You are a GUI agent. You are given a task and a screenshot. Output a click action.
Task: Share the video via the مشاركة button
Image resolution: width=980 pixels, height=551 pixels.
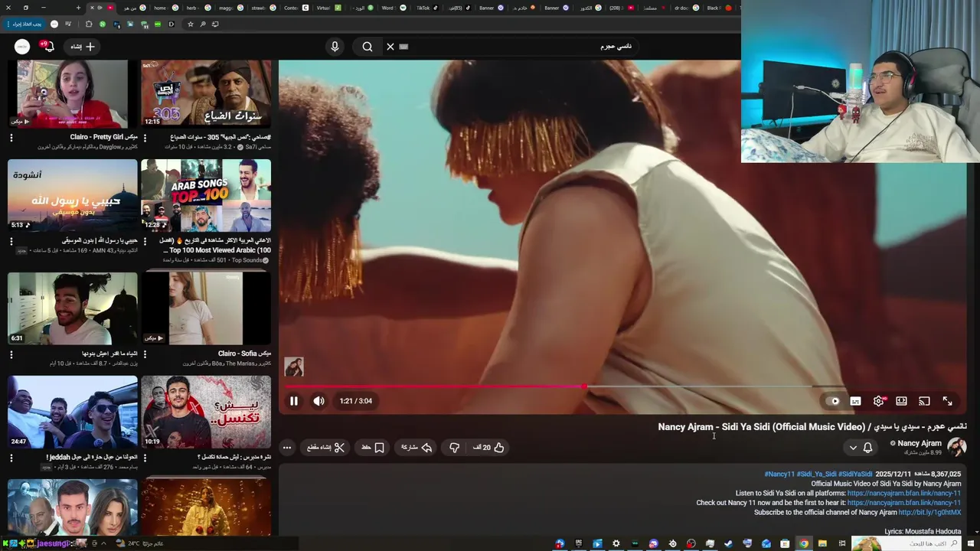[x=416, y=448]
